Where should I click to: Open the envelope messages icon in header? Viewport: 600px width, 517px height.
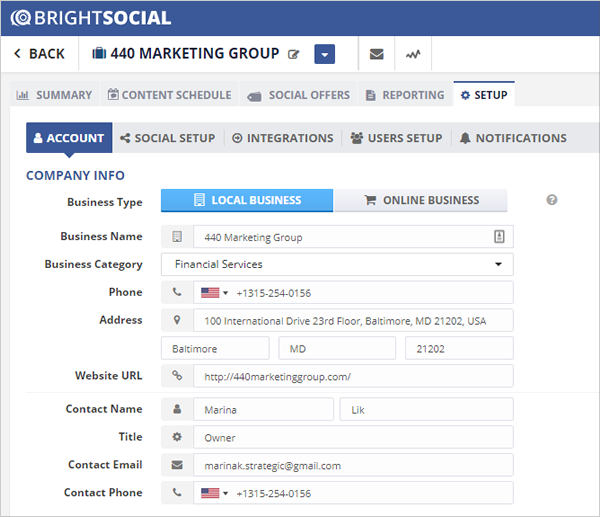tap(376, 54)
